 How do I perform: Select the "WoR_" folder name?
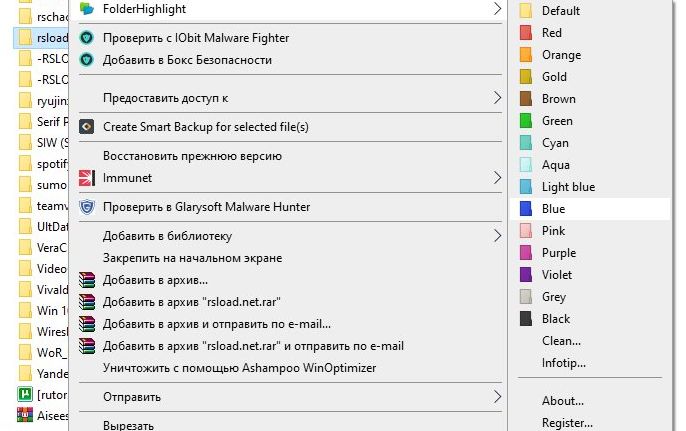click(x=52, y=353)
